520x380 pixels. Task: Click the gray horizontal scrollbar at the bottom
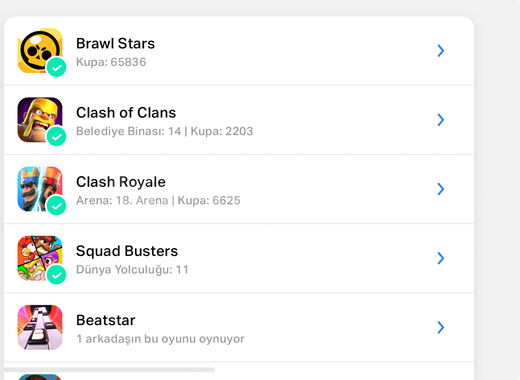coord(109,370)
